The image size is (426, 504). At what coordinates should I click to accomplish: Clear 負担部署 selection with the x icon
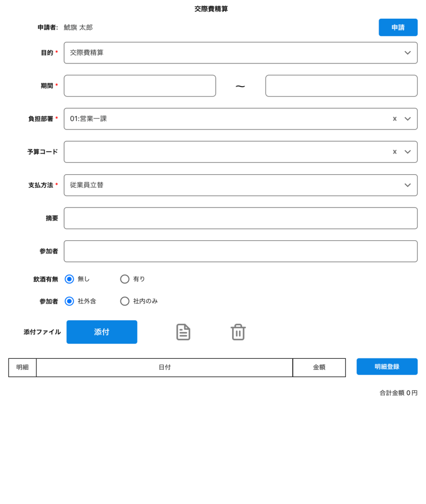point(394,119)
